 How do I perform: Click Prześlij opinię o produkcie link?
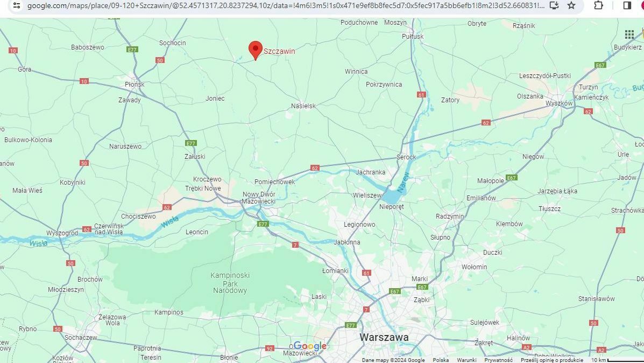552,360
